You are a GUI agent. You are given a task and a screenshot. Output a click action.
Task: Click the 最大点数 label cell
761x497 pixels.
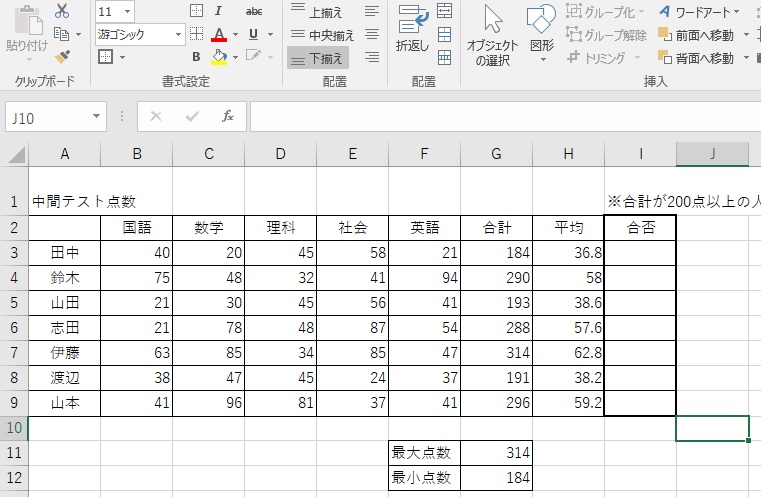point(424,452)
